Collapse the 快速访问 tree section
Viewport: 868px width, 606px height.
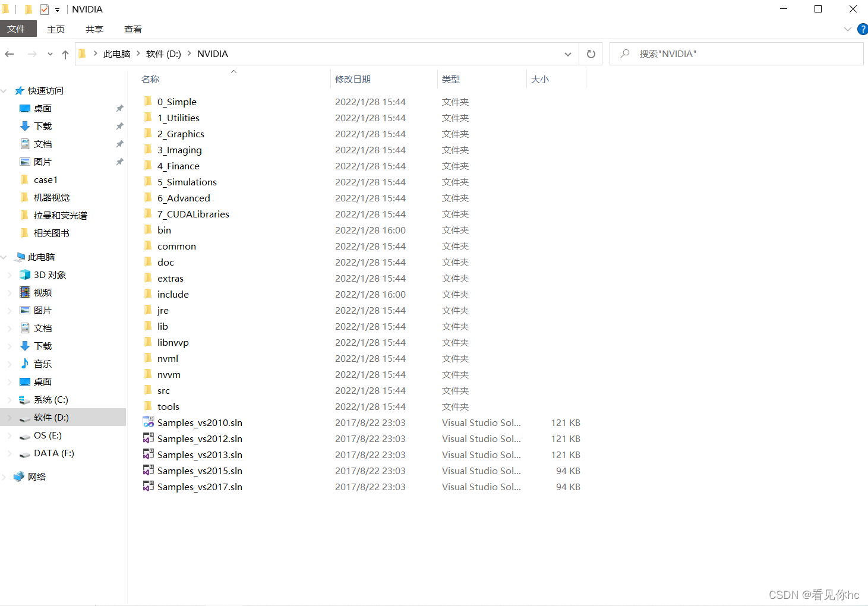tap(4, 91)
